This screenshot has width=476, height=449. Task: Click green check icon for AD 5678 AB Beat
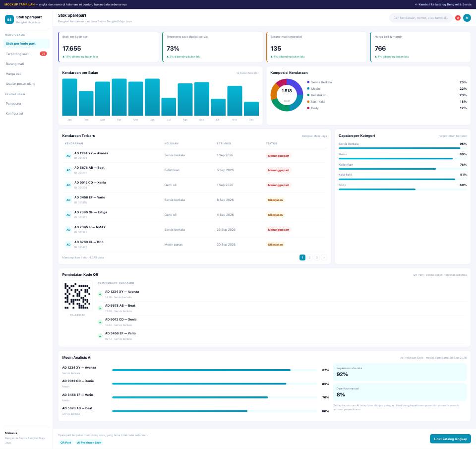click(x=100, y=308)
